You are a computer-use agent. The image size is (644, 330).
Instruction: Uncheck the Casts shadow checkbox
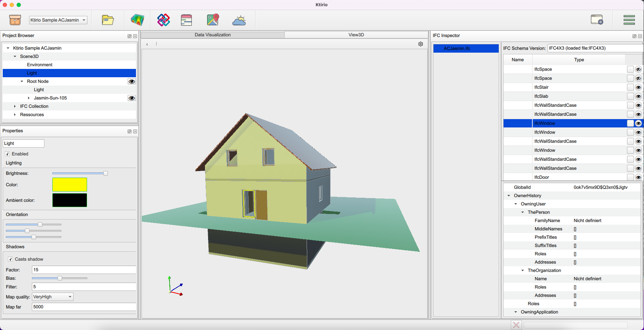[11, 259]
